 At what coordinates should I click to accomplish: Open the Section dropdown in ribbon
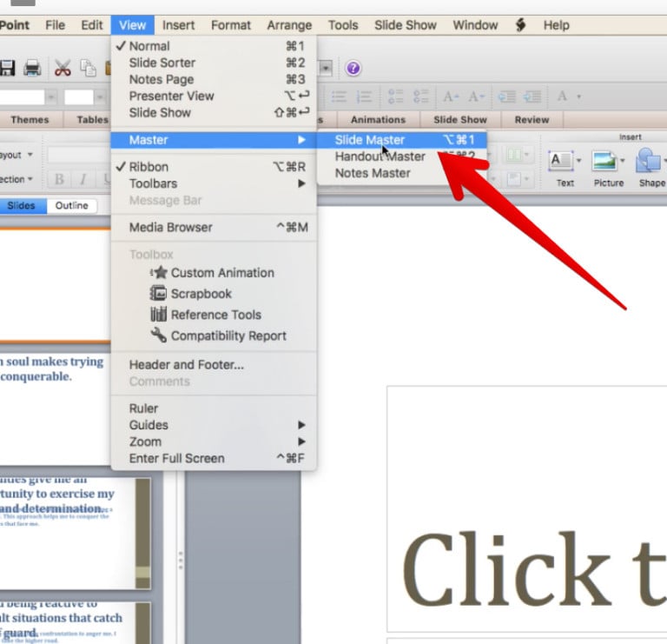[x=17, y=179]
